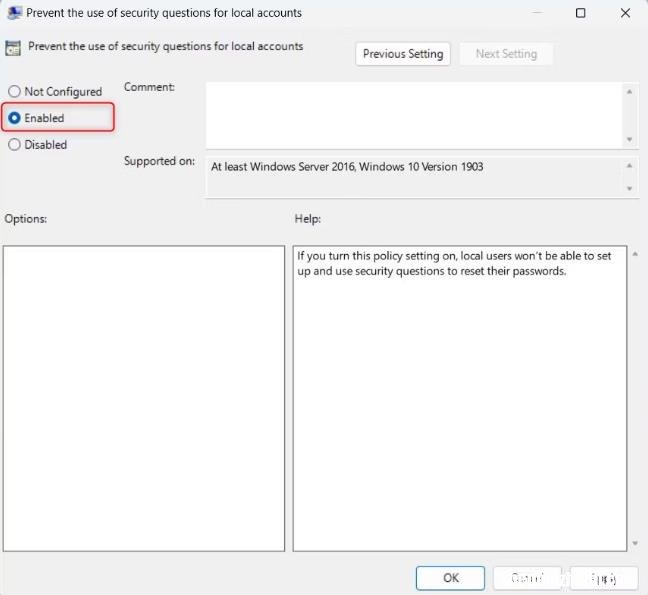
Task: Click Supported on box scroll up arrow
Action: point(629,166)
